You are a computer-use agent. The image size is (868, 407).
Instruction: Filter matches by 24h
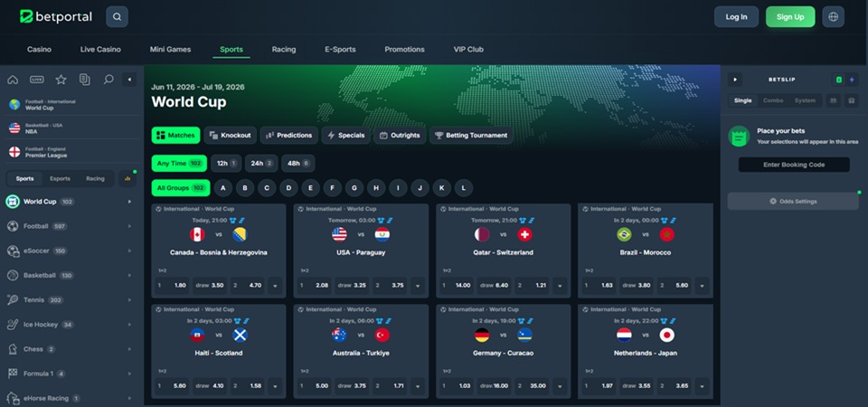[x=261, y=164]
